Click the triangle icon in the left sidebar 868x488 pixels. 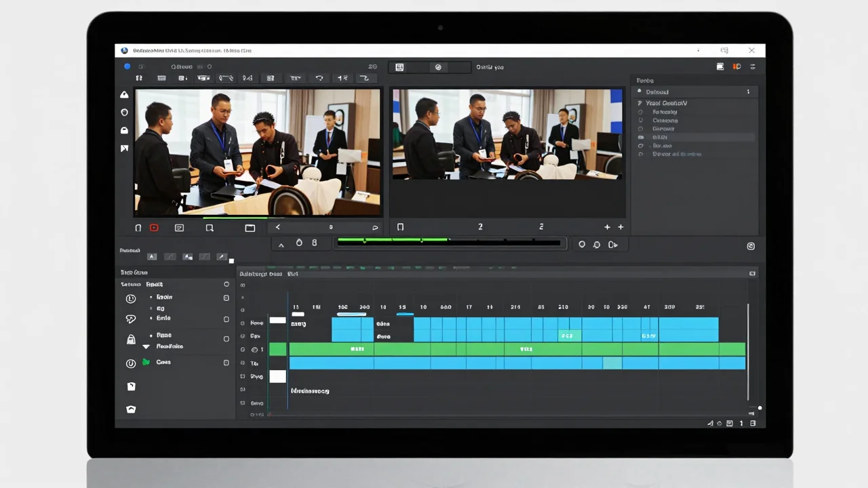pos(124,95)
